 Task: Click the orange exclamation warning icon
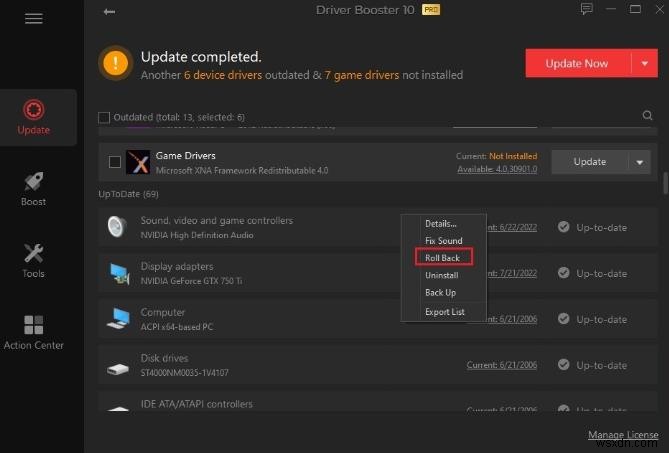pyautogui.click(x=115, y=63)
